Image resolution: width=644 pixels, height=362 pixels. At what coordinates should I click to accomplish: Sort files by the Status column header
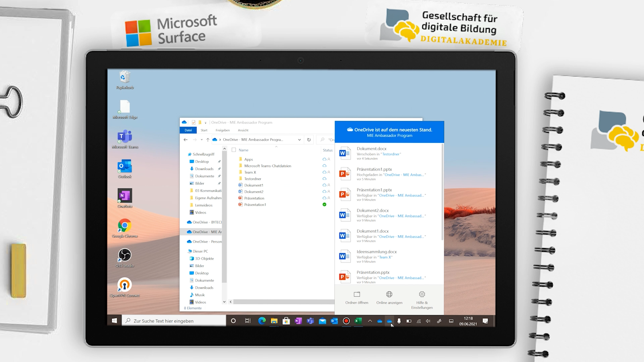(328, 150)
